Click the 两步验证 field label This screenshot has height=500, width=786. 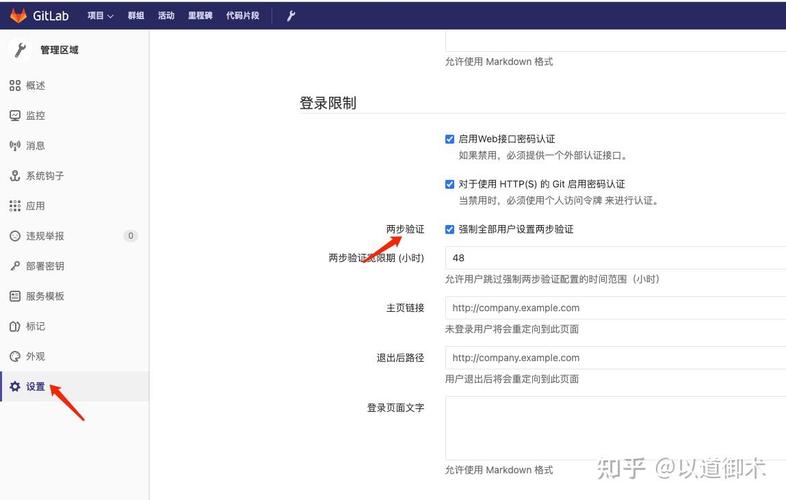point(405,229)
